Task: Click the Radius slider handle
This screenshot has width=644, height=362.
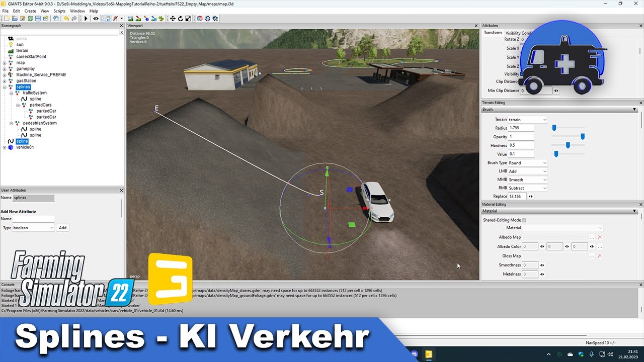Action: (x=554, y=128)
